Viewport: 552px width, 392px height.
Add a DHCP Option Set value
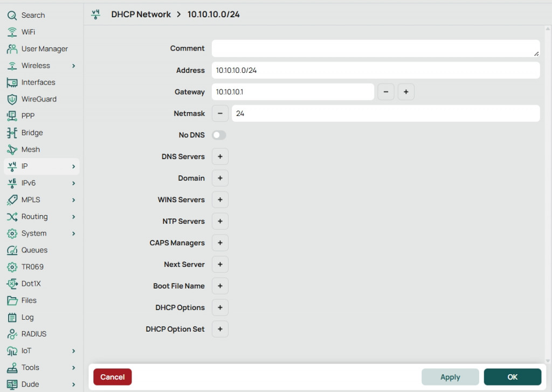(x=220, y=329)
